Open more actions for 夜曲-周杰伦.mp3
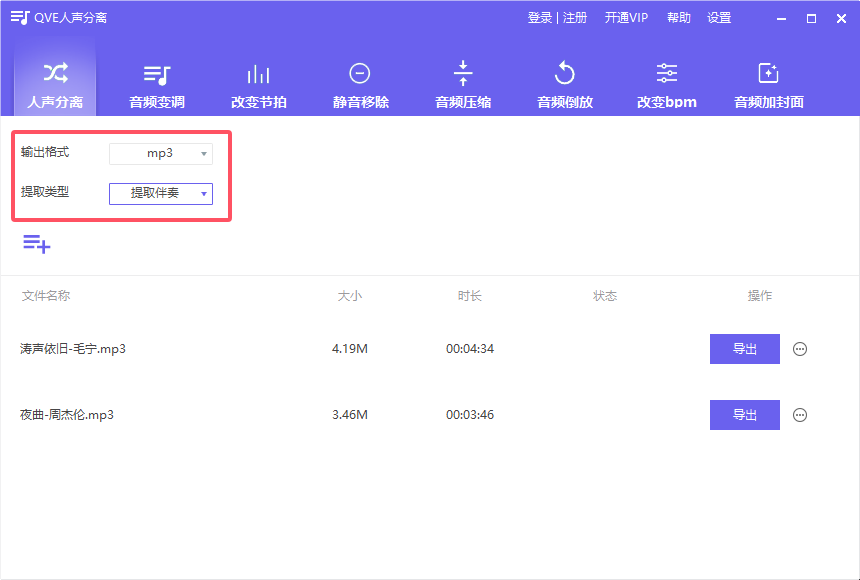Viewport: 860px width, 580px height. [x=799, y=415]
